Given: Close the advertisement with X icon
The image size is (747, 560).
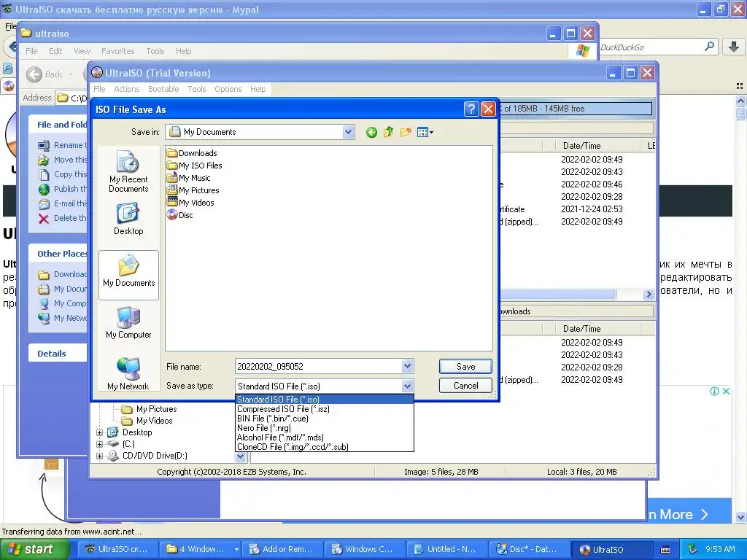Looking at the screenshot, I should [x=726, y=391].
